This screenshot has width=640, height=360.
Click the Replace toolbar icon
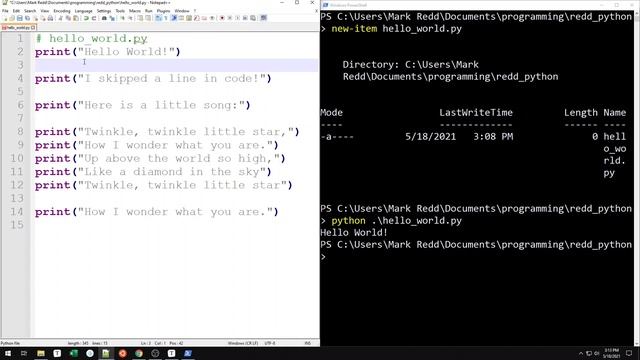[x=112, y=18]
